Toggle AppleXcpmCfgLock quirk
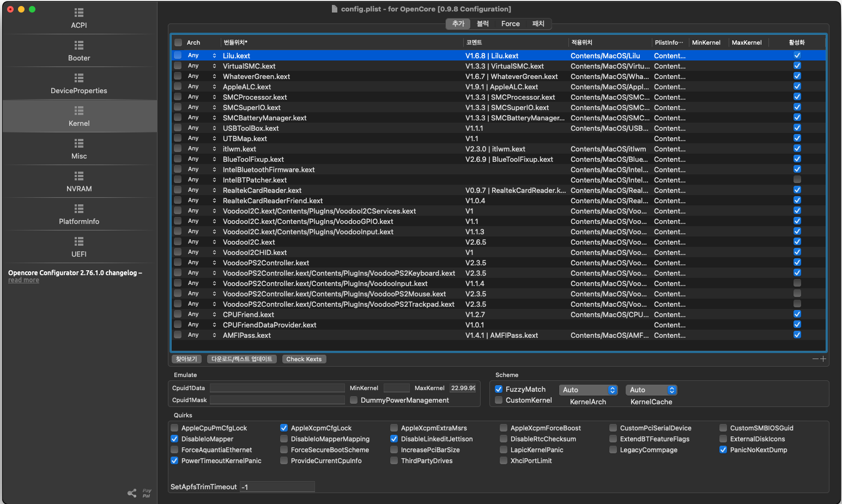 click(x=284, y=428)
